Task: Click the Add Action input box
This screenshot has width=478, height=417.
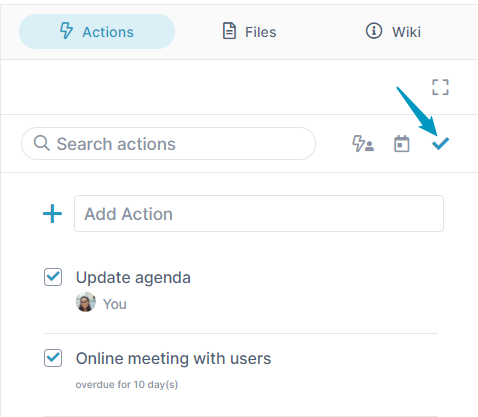Action: tap(259, 213)
